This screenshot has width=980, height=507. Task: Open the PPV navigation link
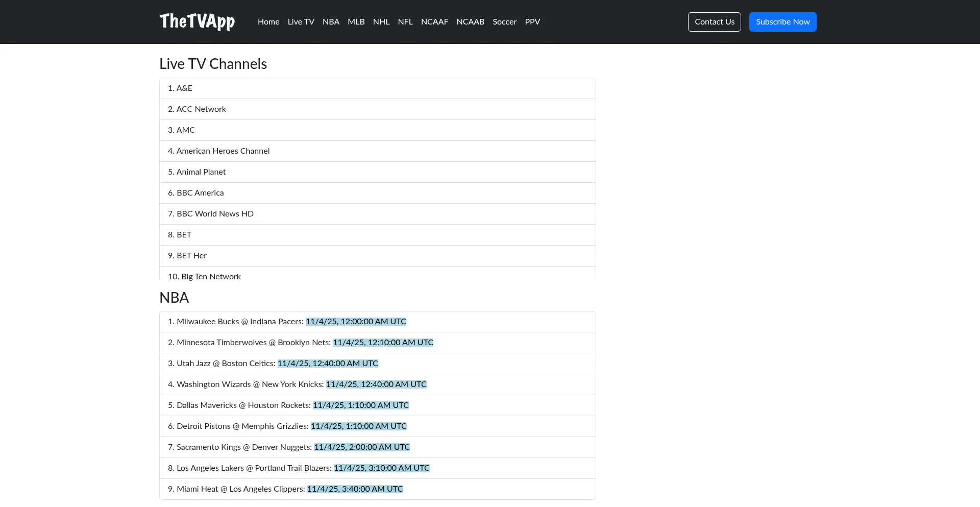point(532,22)
